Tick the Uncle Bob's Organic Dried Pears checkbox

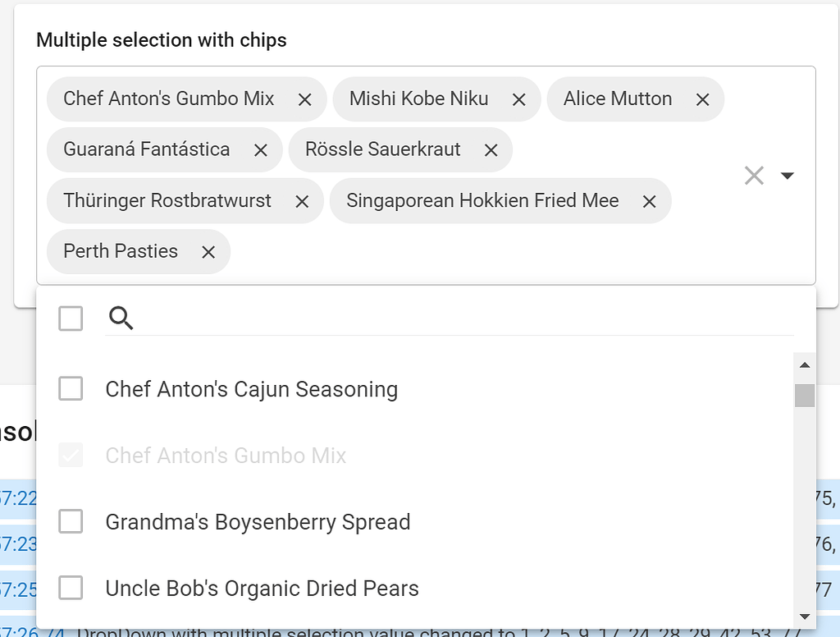71,588
